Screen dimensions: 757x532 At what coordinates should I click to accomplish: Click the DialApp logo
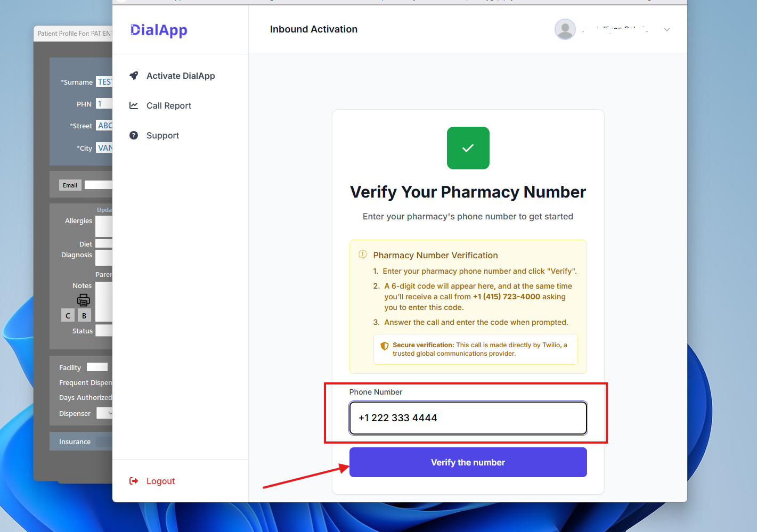coord(159,30)
